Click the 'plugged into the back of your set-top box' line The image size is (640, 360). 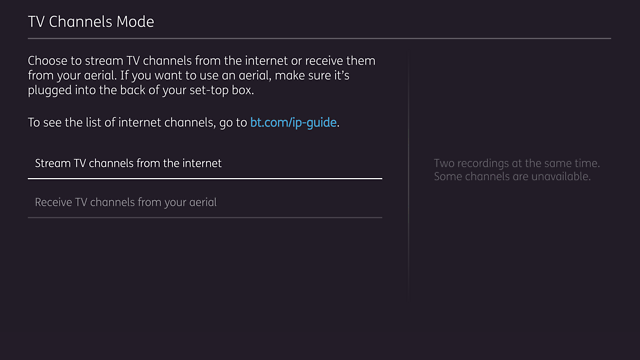point(141,90)
